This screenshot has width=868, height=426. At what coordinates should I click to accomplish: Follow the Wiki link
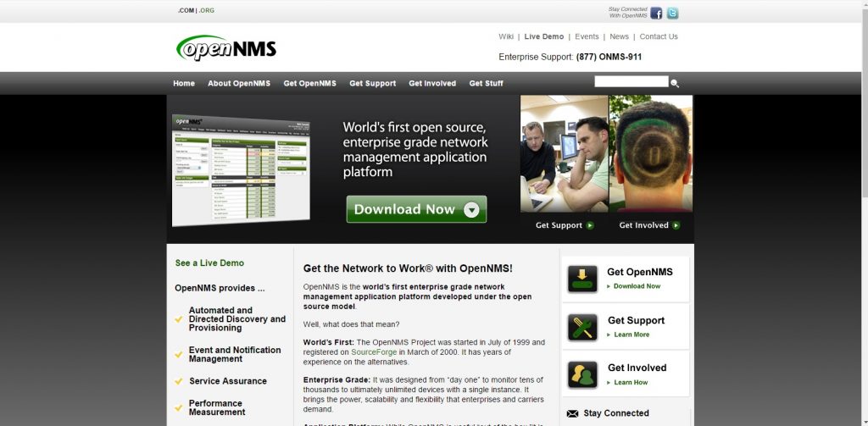coord(506,36)
